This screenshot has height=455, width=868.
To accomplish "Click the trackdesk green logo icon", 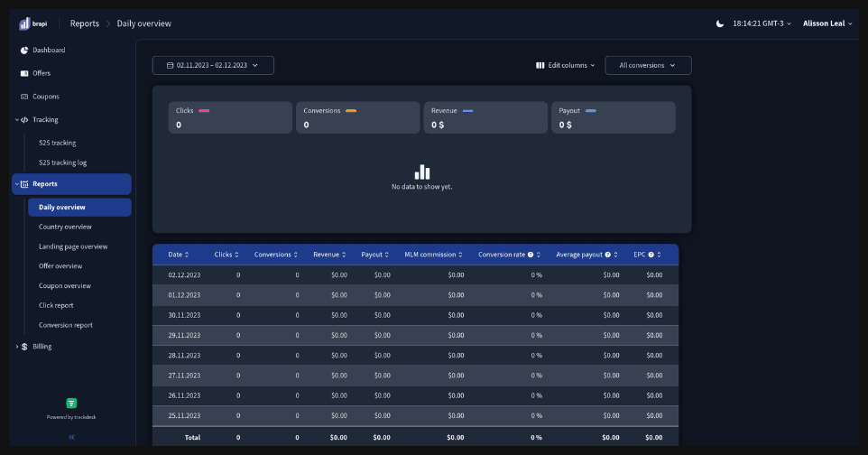I will click(x=71, y=403).
